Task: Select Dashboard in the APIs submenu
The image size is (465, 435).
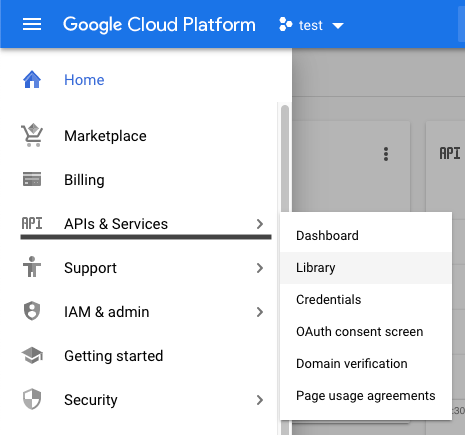Action: point(366,236)
